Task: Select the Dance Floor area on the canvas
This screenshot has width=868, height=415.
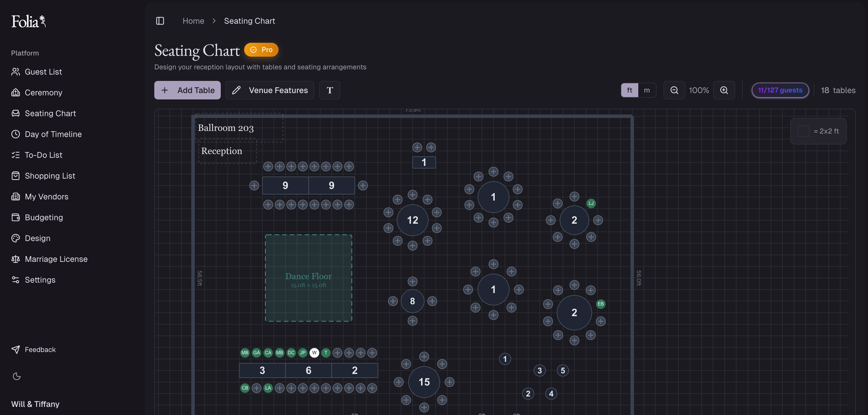Action: [308, 277]
